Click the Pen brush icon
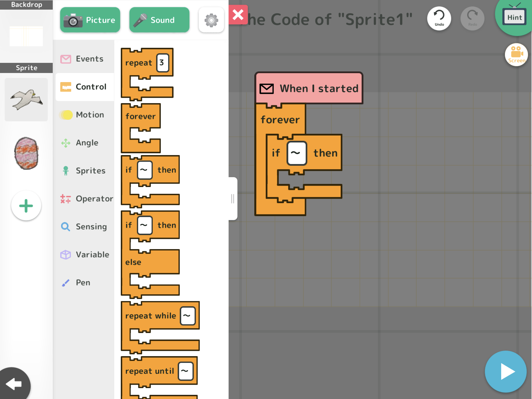Screen dimensions: 532x399 pos(65,283)
